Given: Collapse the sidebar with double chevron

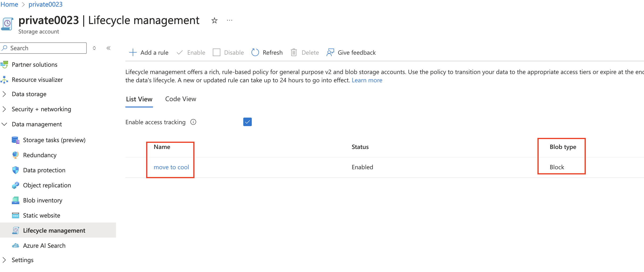Looking at the screenshot, I should pyautogui.click(x=108, y=48).
